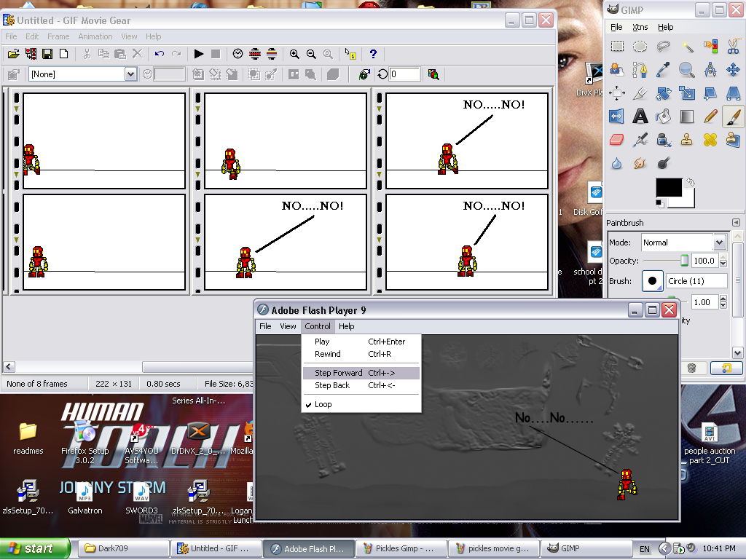Swap foreground and background colors in GIMP
The height and width of the screenshot is (560, 746).
pyautogui.click(x=689, y=182)
